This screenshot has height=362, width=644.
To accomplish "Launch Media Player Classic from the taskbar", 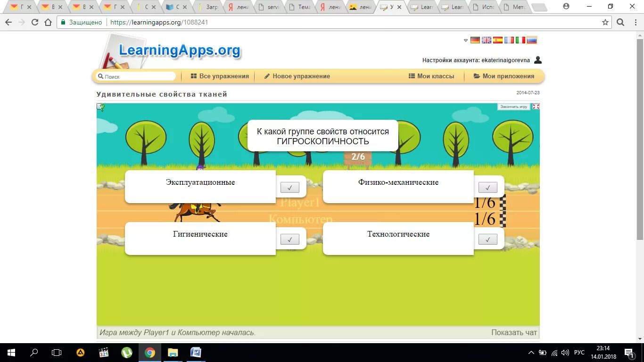I will click(x=104, y=353).
